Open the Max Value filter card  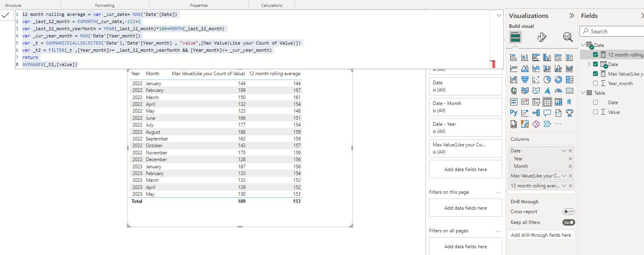[465, 148]
